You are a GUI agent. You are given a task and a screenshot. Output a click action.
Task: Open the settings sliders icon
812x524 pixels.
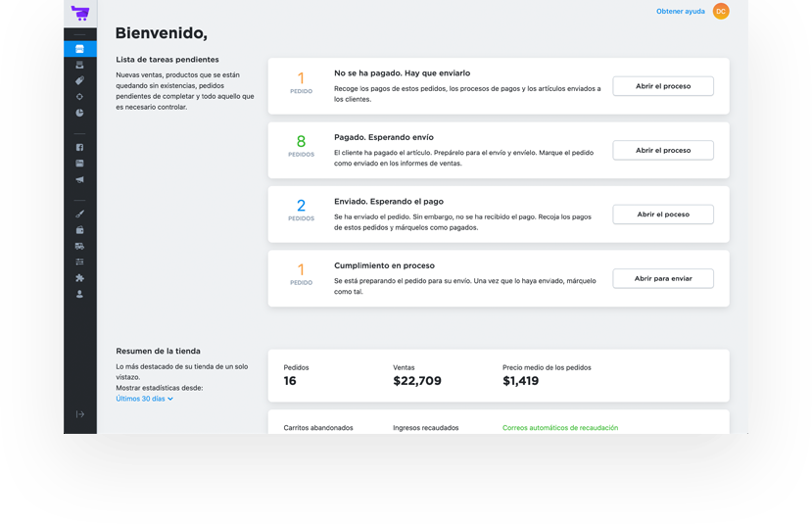[x=79, y=262]
